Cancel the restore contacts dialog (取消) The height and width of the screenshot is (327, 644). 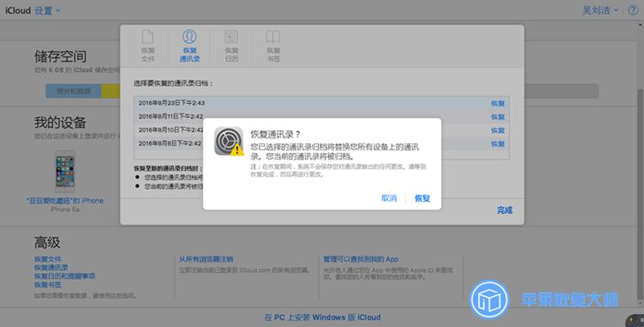[389, 199]
